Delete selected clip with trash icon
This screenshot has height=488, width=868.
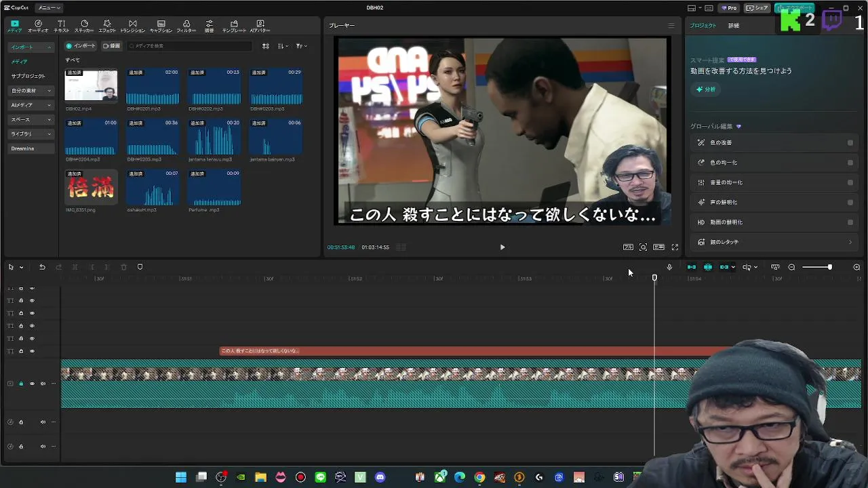(123, 267)
